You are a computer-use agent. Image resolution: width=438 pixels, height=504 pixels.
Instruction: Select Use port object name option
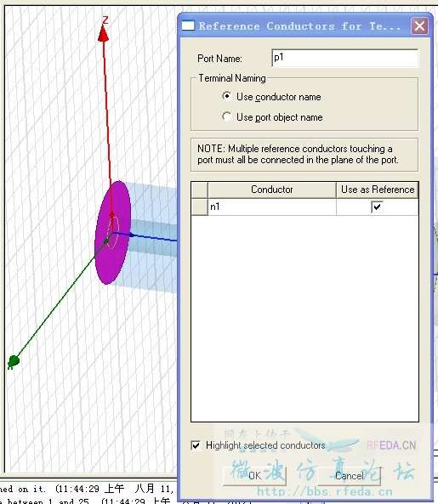coord(227,116)
